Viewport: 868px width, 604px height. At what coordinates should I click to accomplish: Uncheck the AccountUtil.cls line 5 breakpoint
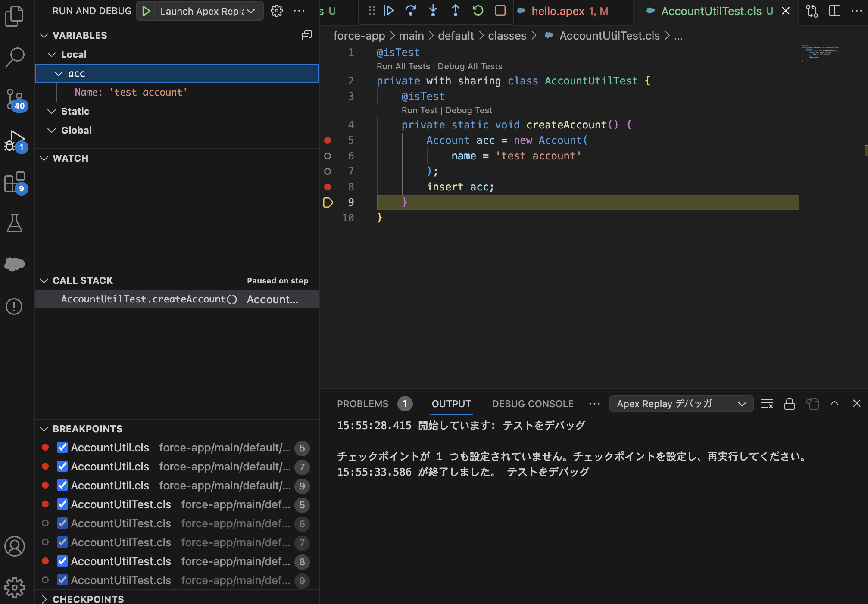pyautogui.click(x=62, y=448)
